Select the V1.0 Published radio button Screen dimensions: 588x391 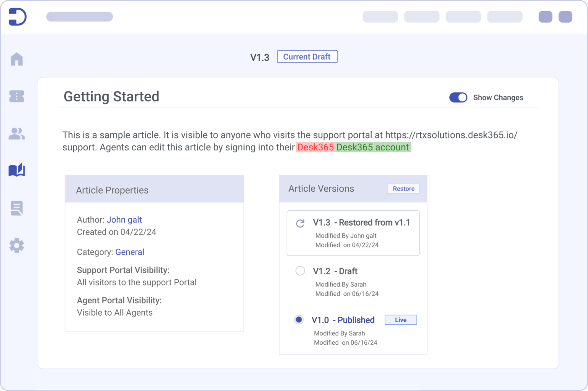pyautogui.click(x=299, y=319)
